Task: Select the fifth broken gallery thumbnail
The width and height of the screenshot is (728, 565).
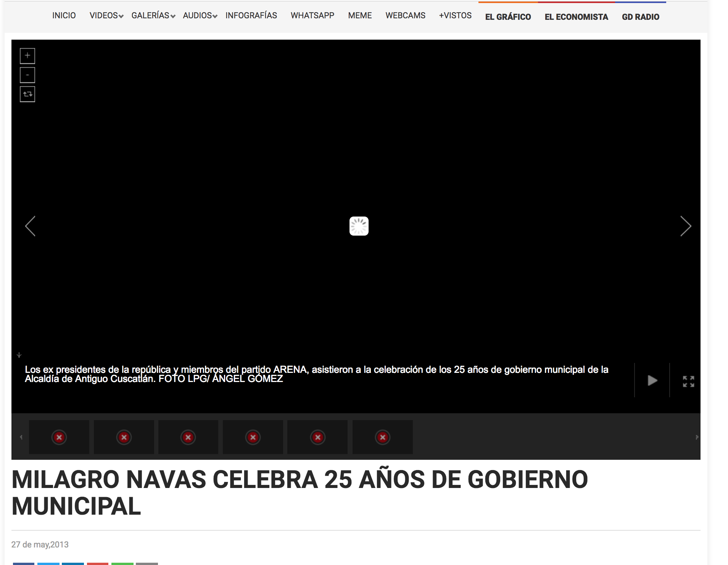Action: [x=317, y=437]
